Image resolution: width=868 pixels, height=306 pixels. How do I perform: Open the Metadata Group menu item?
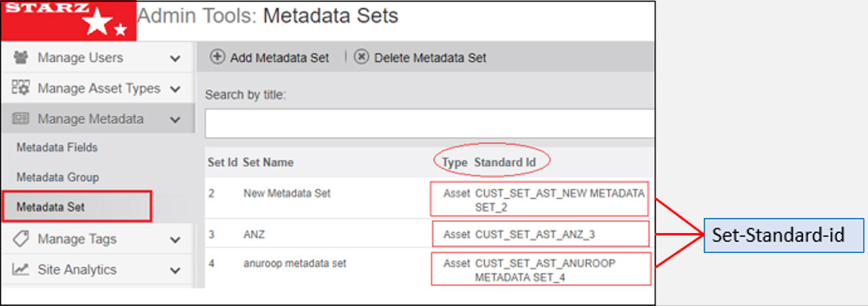(x=58, y=178)
